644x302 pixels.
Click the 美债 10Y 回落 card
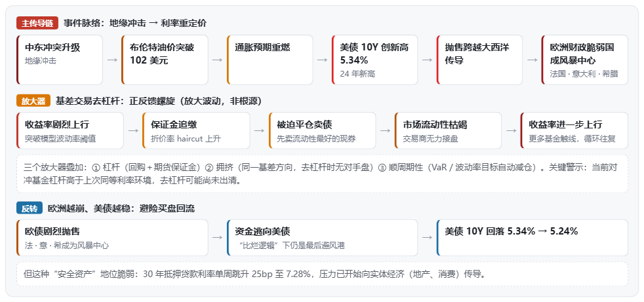tap(533, 238)
